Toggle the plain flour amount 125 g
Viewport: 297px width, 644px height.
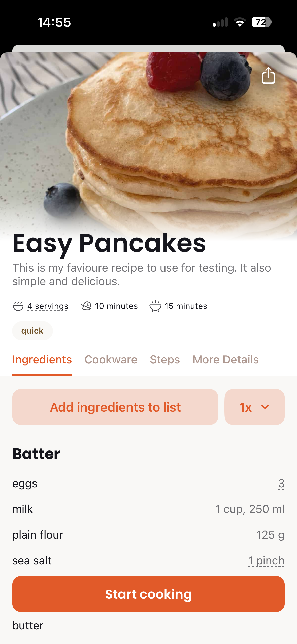(270, 535)
